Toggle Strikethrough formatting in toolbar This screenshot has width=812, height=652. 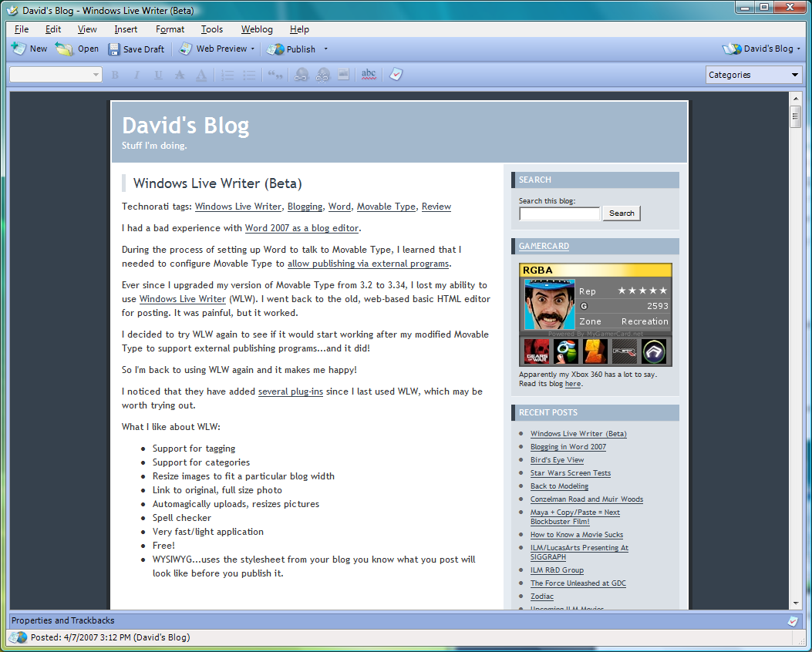pyautogui.click(x=180, y=75)
